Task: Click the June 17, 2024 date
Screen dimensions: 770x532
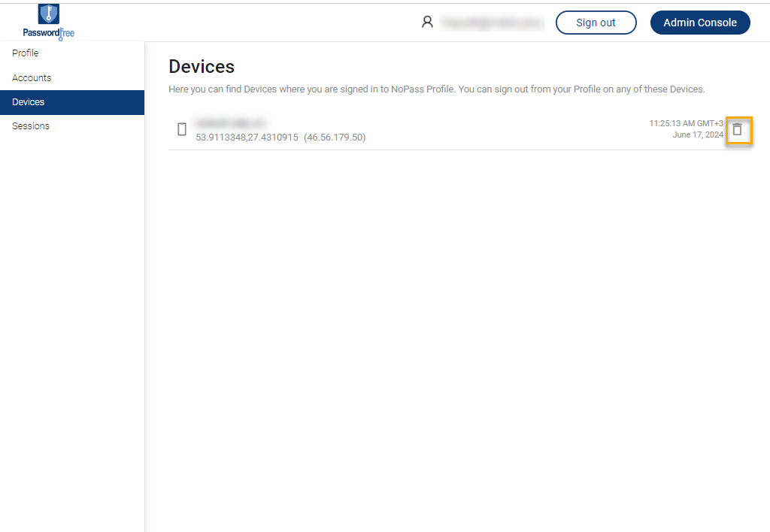Action: [x=698, y=135]
